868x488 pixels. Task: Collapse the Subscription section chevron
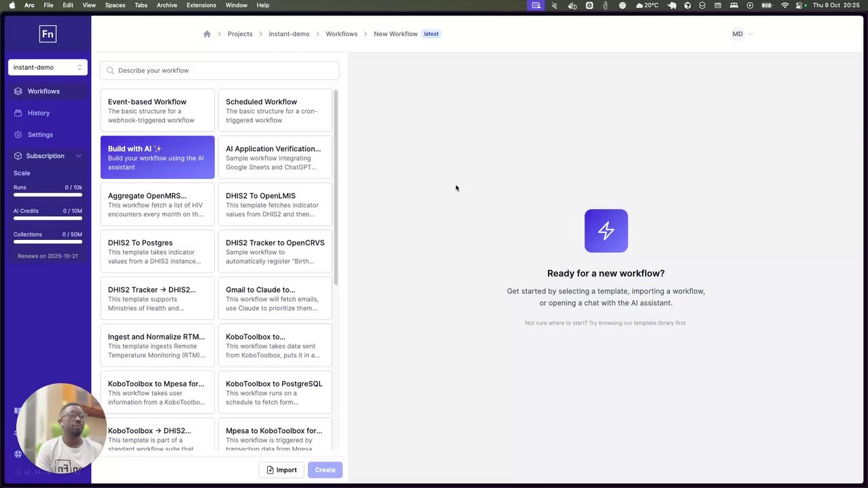tap(79, 156)
